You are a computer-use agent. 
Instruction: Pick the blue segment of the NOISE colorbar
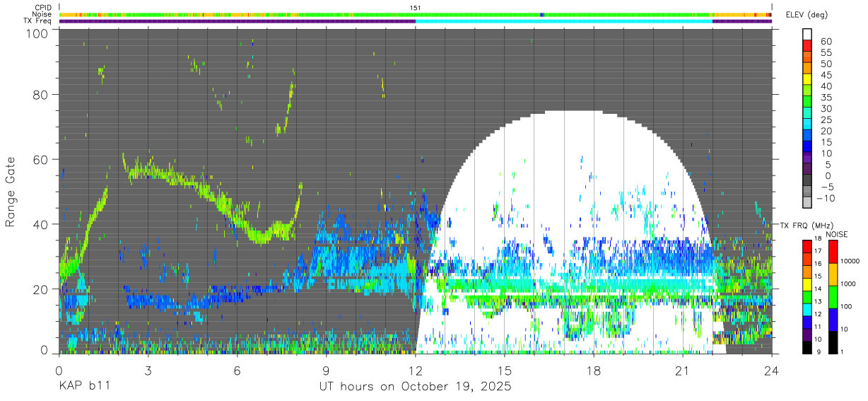pos(832,320)
